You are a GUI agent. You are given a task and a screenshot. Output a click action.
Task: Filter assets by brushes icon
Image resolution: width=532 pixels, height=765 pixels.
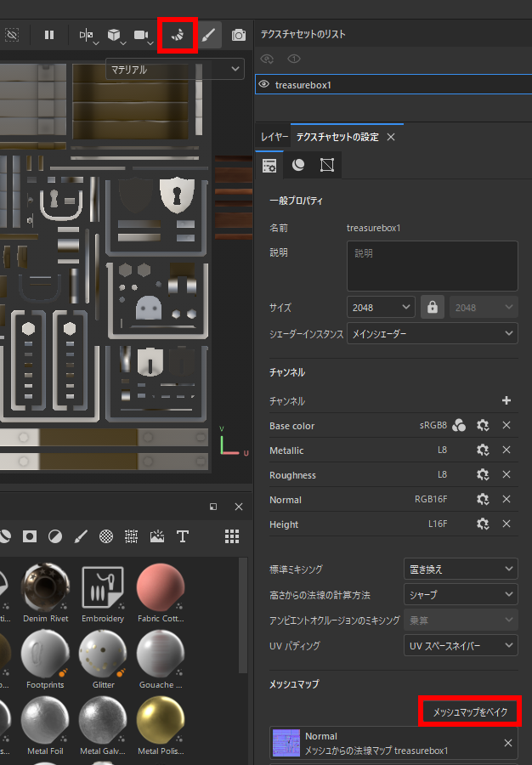click(x=81, y=536)
